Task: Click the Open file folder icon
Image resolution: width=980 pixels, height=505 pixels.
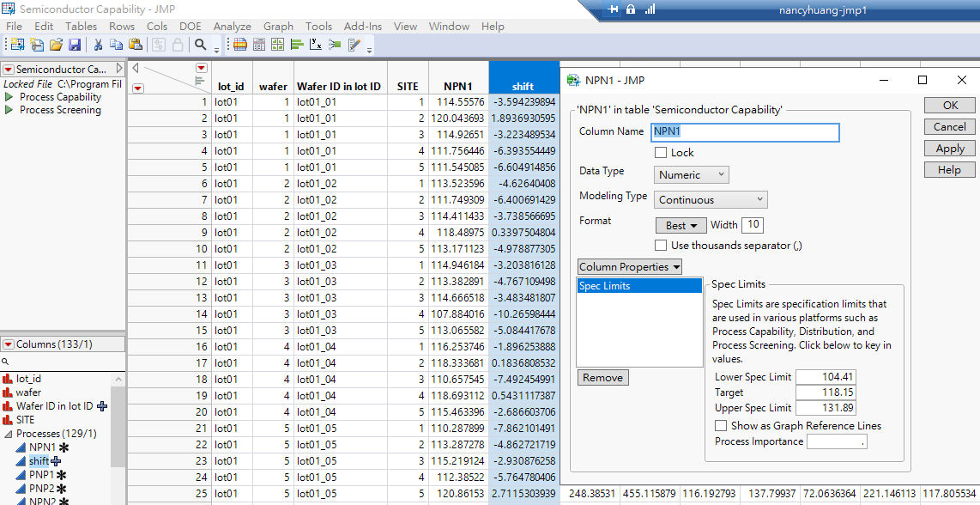Action: [56, 45]
